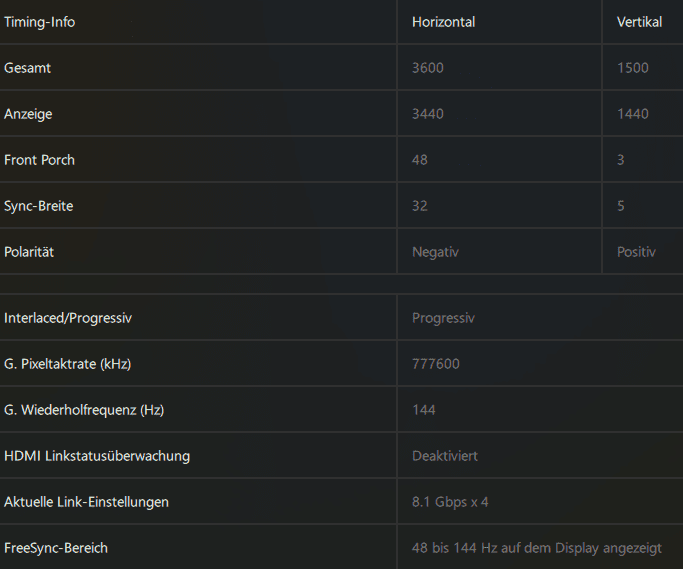The width and height of the screenshot is (683, 569).
Task: Select the Front Porch row label
Action: [40, 160]
